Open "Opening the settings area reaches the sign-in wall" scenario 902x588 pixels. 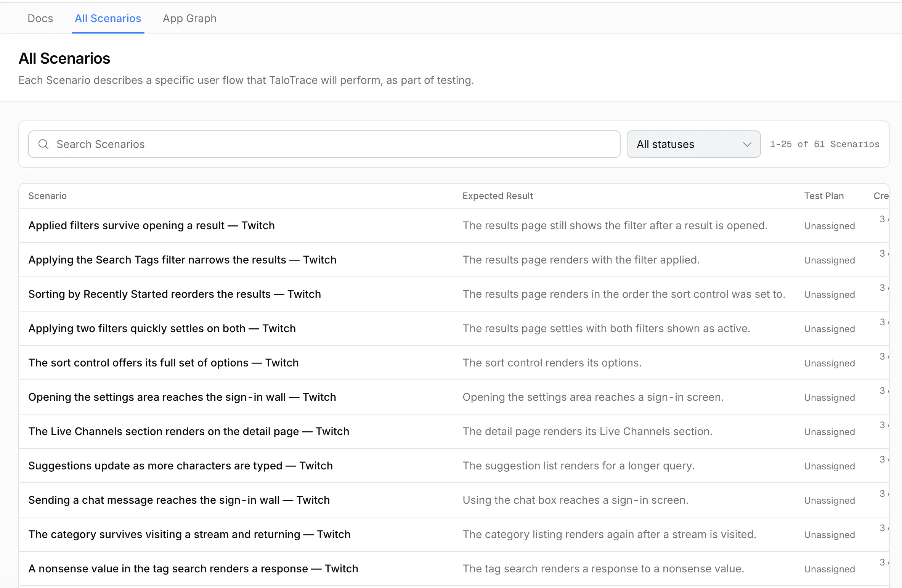pyautogui.click(x=182, y=397)
